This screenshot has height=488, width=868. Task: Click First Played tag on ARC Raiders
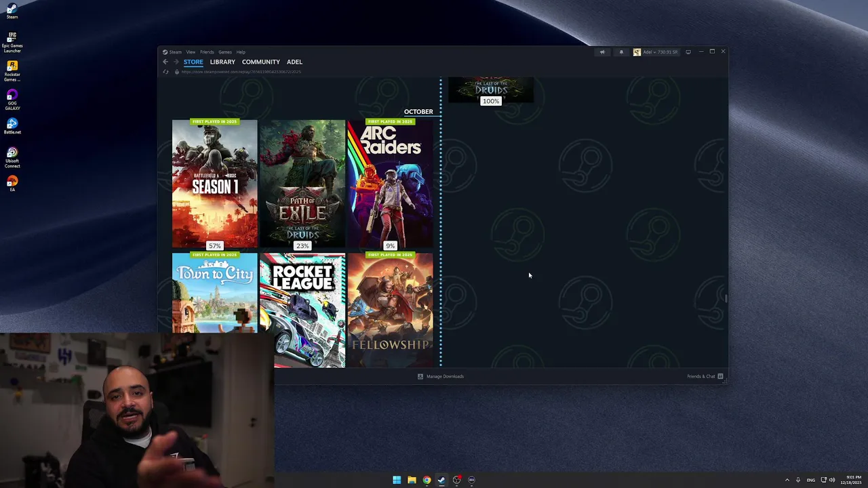pos(390,122)
